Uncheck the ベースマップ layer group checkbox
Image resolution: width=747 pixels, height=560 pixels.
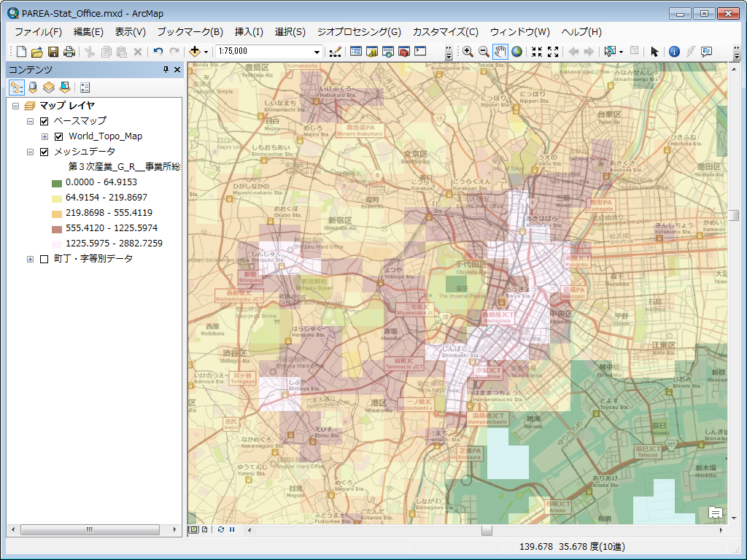pyautogui.click(x=44, y=122)
